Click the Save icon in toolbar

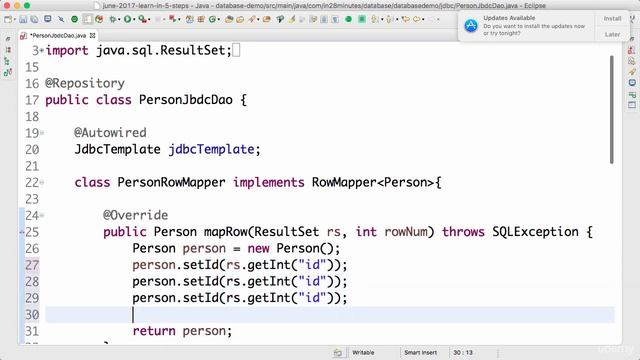point(23,19)
